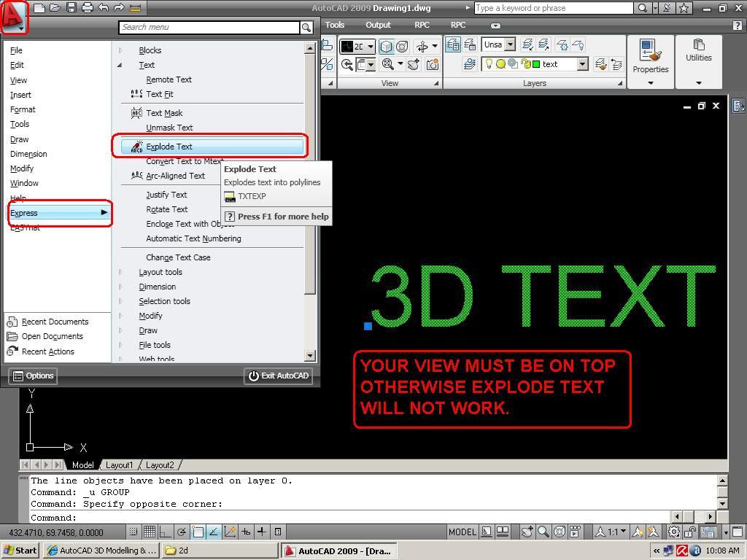
Task: Toggle the MODEL space button
Action: coord(462,532)
